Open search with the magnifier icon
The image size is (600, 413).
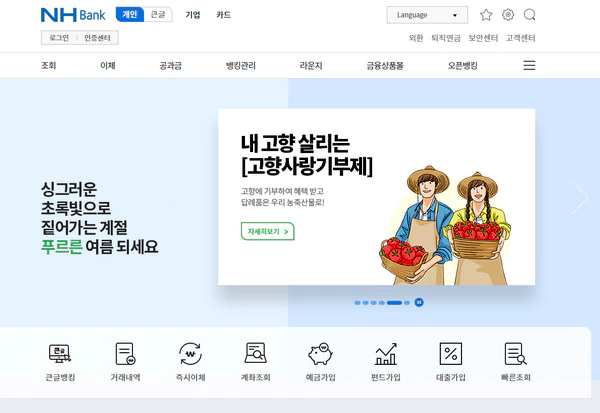point(530,15)
